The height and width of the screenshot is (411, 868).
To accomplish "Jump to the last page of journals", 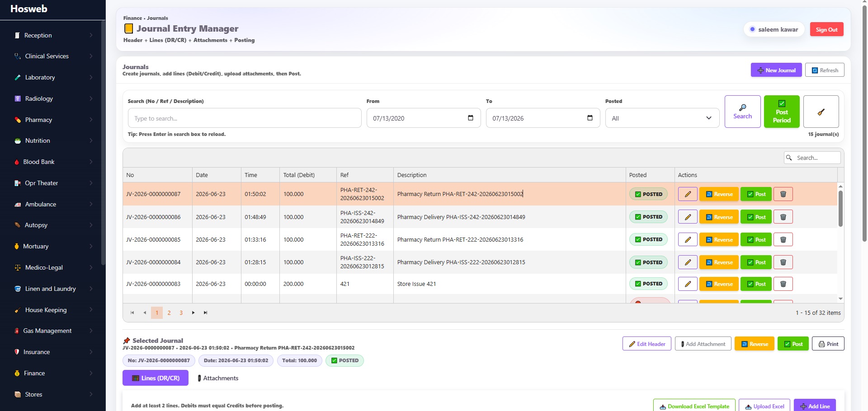I will 205,313.
